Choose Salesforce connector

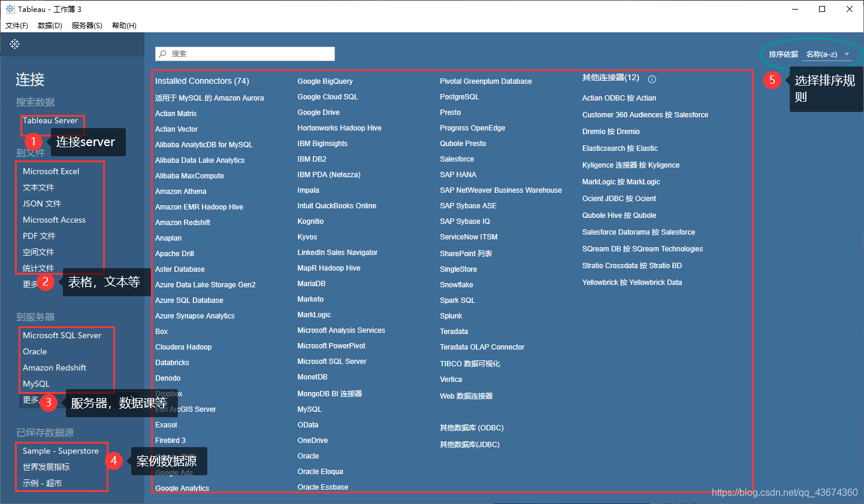[457, 159]
